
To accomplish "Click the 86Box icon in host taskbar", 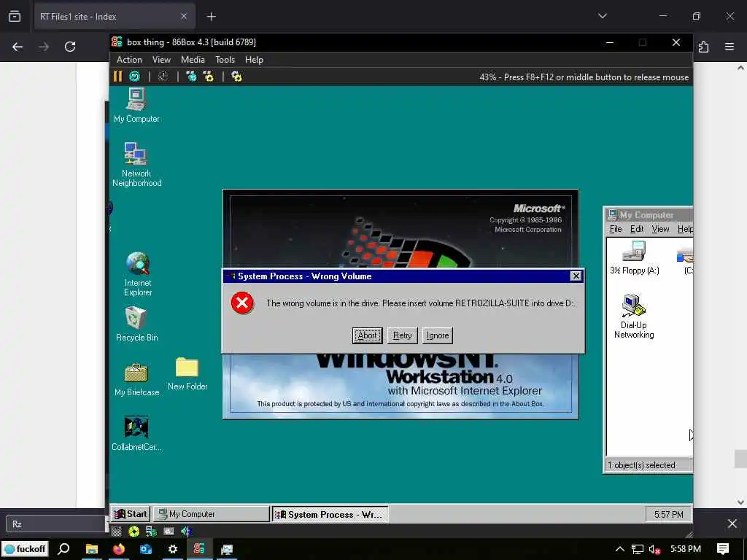I will click(199, 548).
